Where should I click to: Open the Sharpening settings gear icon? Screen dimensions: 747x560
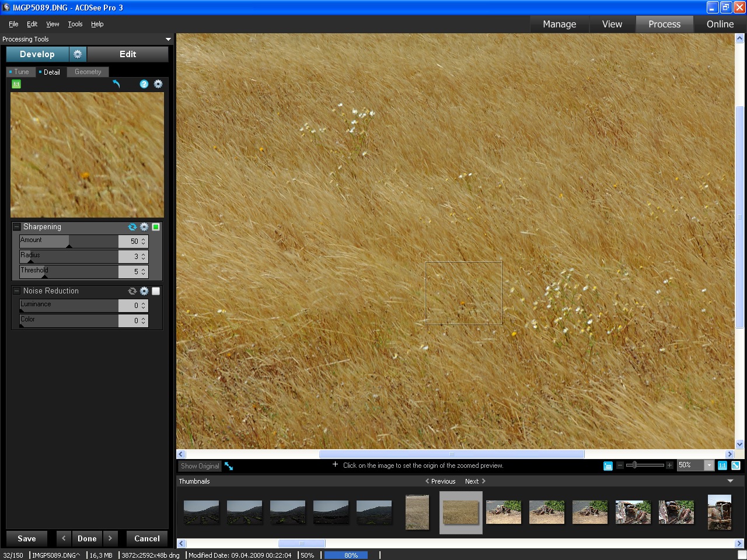[x=144, y=227]
